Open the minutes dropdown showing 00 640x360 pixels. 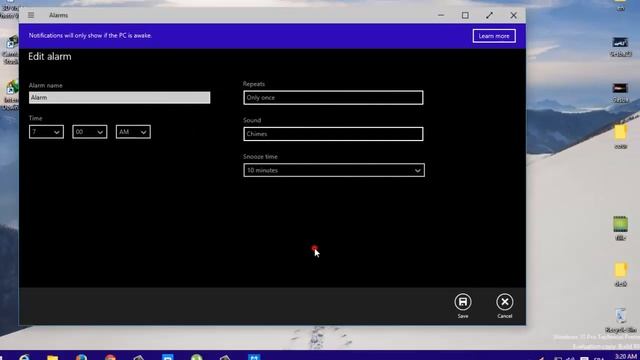click(x=90, y=132)
